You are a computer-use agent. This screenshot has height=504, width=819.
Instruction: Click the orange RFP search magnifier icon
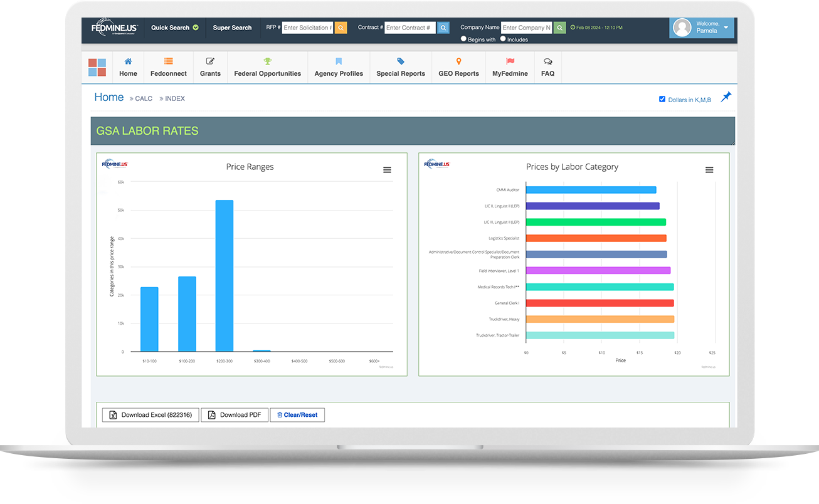341,28
